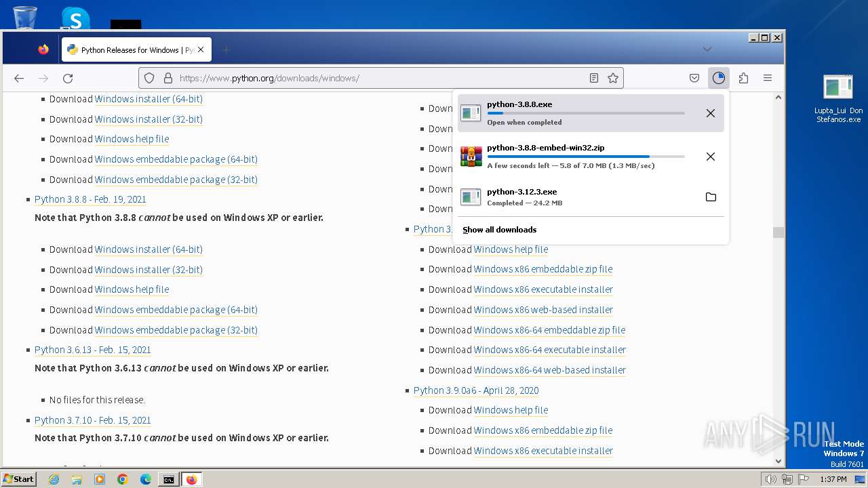Click Windows help file under Python 3.9.0a6
The width and height of the screenshot is (868, 488).
[x=511, y=410]
